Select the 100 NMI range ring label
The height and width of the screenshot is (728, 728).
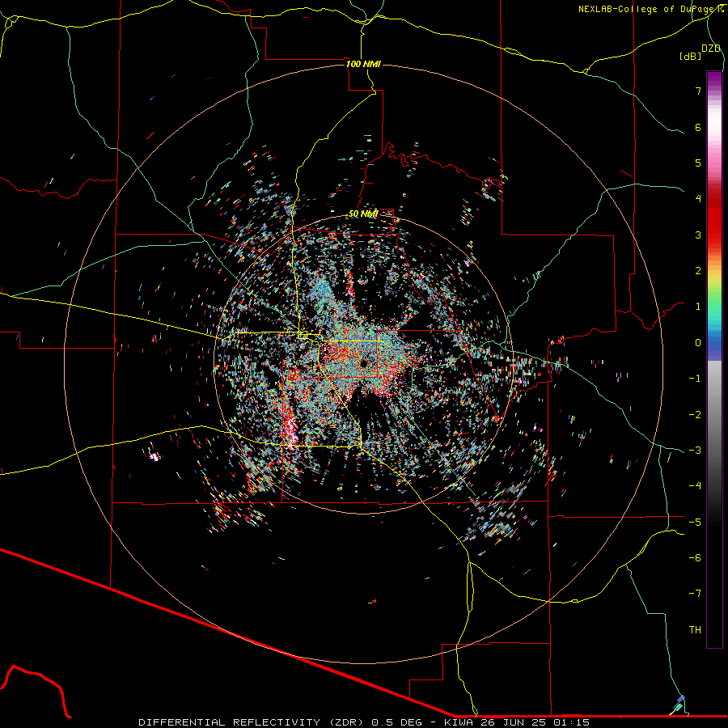click(x=363, y=64)
